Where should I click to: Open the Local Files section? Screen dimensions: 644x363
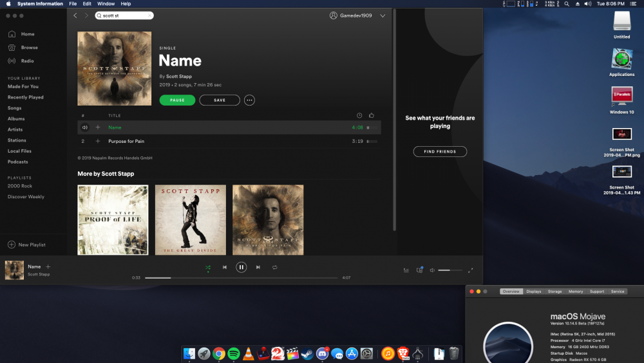pyautogui.click(x=19, y=151)
